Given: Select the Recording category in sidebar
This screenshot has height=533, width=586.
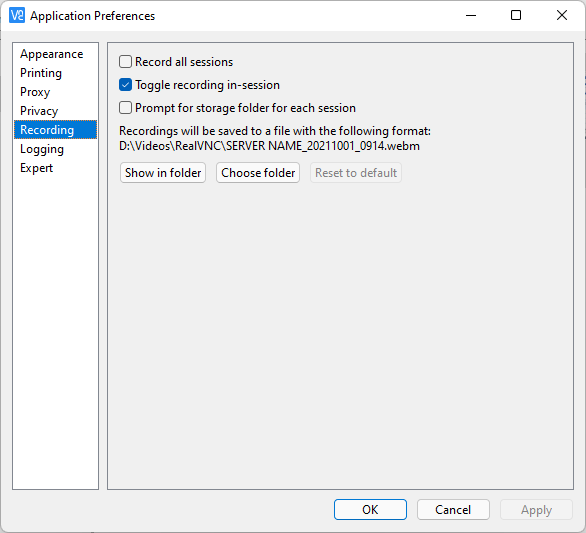Looking at the screenshot, I should [x=55, y=130].
